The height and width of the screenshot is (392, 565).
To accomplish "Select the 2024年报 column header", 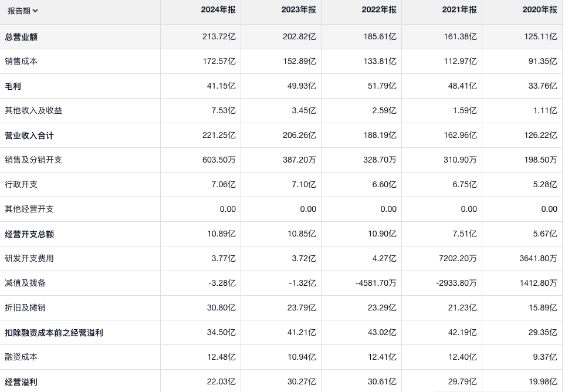I will pyautogui.click(x=218, y=10).
